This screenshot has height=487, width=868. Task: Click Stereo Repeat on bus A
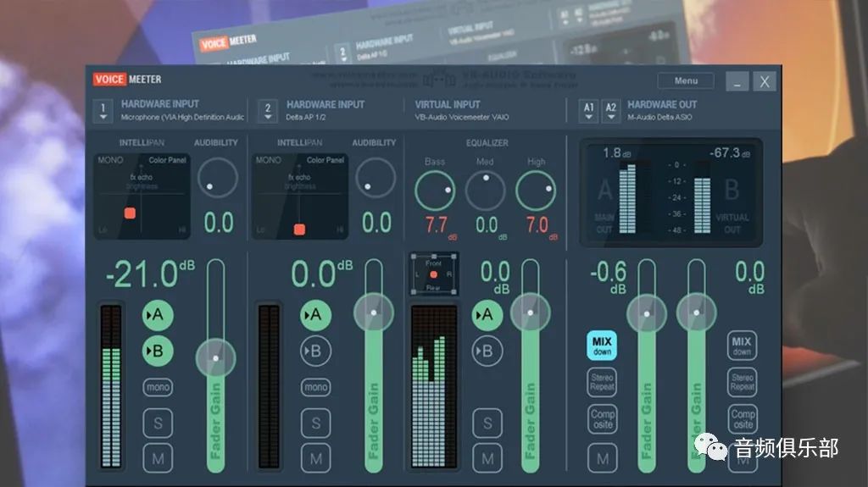(x=602, y=382)
